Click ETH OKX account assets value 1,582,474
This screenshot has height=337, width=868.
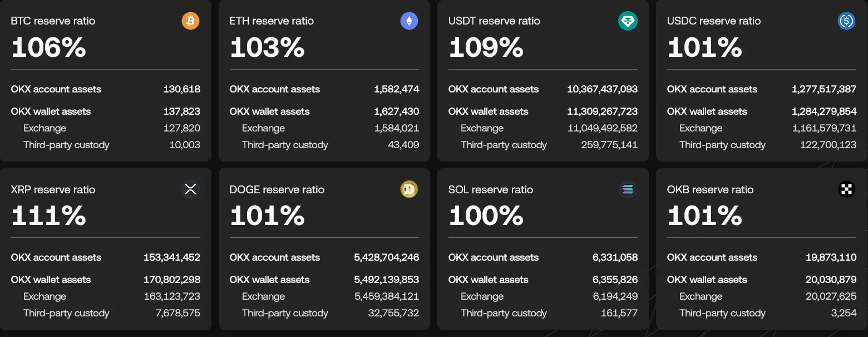(x=397, y=89)
